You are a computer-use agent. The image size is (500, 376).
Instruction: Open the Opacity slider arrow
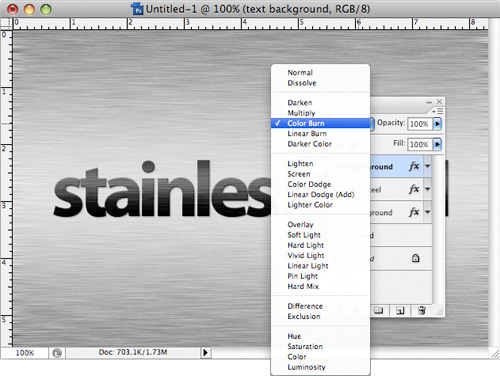437,124
